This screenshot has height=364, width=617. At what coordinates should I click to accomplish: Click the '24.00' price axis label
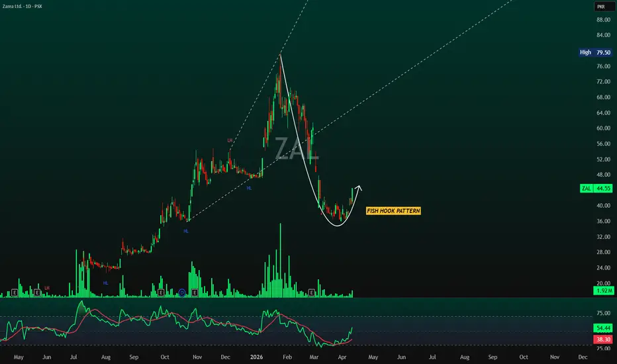tap(603, 267)
